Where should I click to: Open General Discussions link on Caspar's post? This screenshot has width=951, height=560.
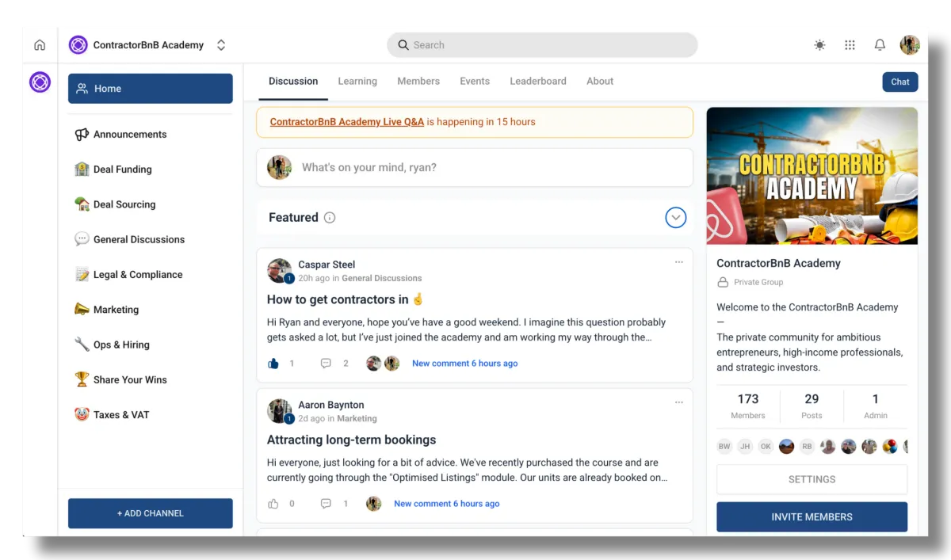coord(382,278)
